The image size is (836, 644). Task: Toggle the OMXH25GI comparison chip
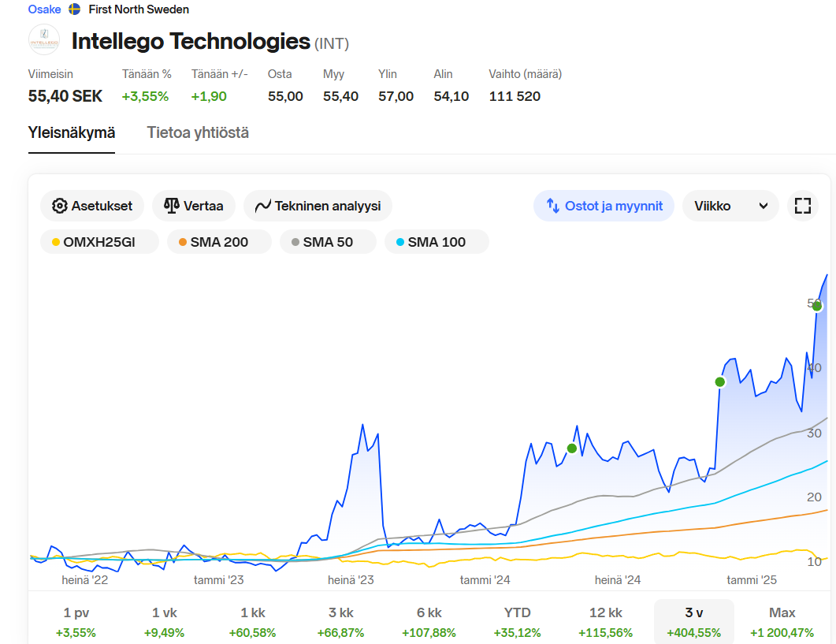pyautogui.click(x=100, y=242)
